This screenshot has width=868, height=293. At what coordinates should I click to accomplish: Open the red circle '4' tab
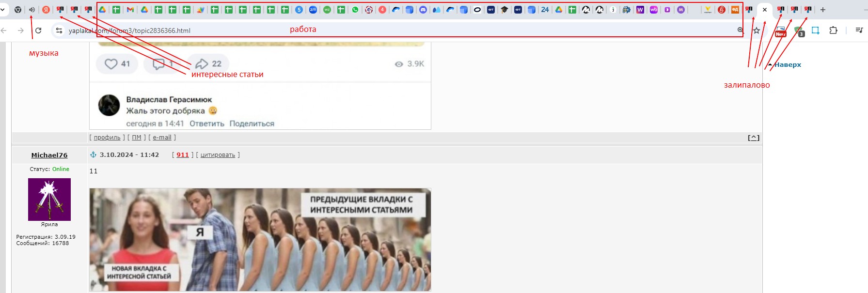(x=382, y=10)
